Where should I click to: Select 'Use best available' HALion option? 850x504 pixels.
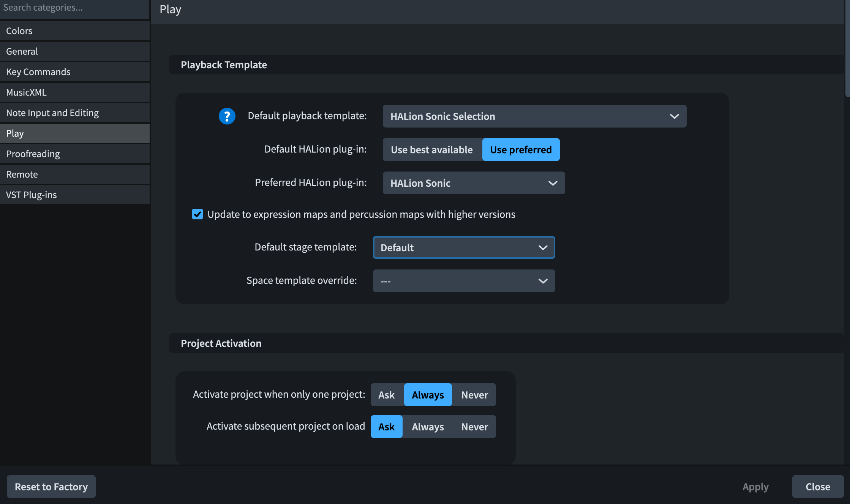(432, 150)
